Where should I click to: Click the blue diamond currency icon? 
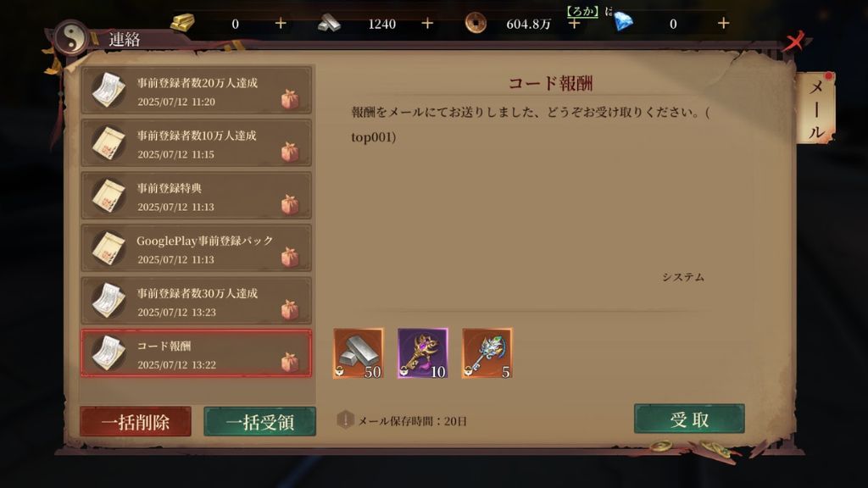point(624,23)
